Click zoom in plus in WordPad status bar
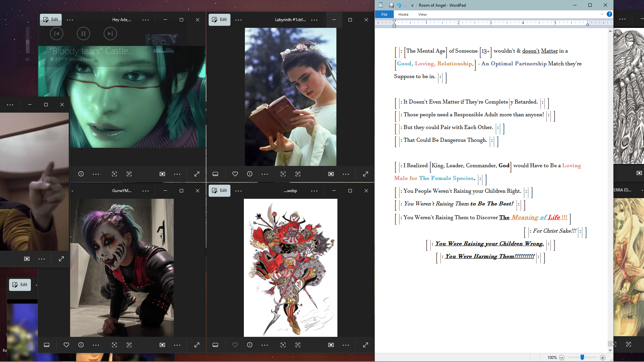Image resolution: width=644 pixels, height=362 pixels. tap(603, 358)
